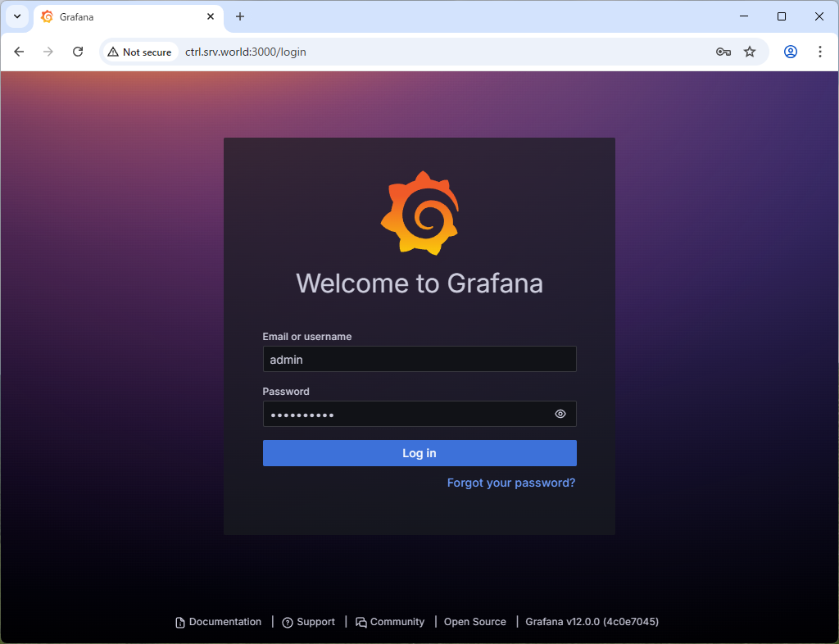The width and height of the screenshot is (839, 644).
Task: Open the Open Source footer link
Action: 475,622
